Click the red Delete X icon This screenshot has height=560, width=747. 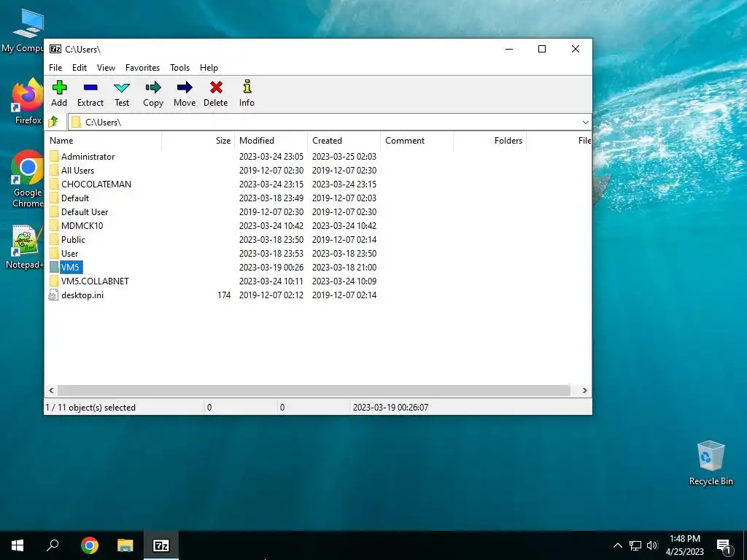[x=216, y=87]
